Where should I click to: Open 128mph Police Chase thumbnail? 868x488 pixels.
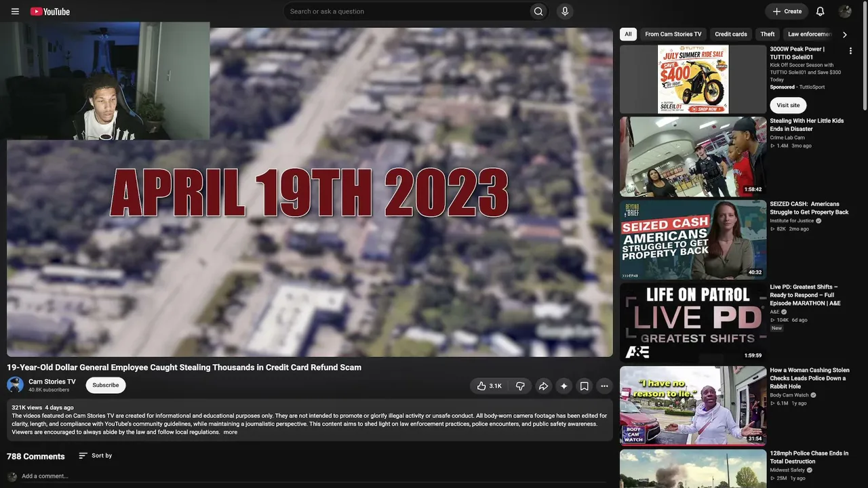click(693, 468)
